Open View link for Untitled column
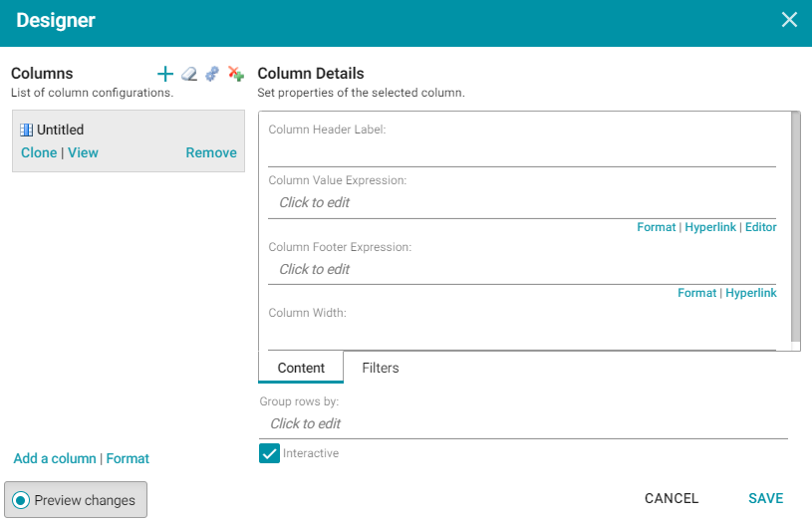This screenshot has height=525, width=812. point(83,152)
